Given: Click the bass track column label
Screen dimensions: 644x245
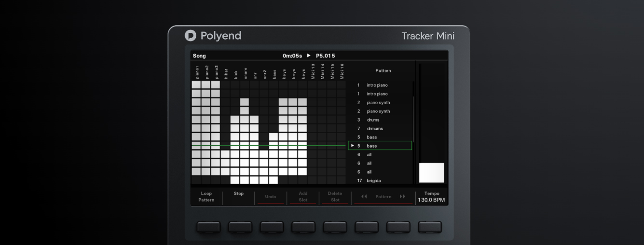Looking at the screenshot, I should point(274,74).
